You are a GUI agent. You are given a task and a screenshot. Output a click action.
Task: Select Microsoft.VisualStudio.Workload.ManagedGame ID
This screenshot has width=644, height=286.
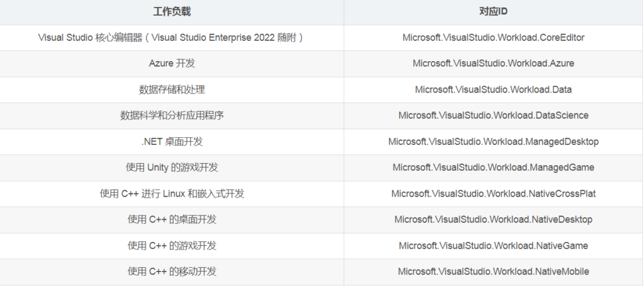pos(493,168)
